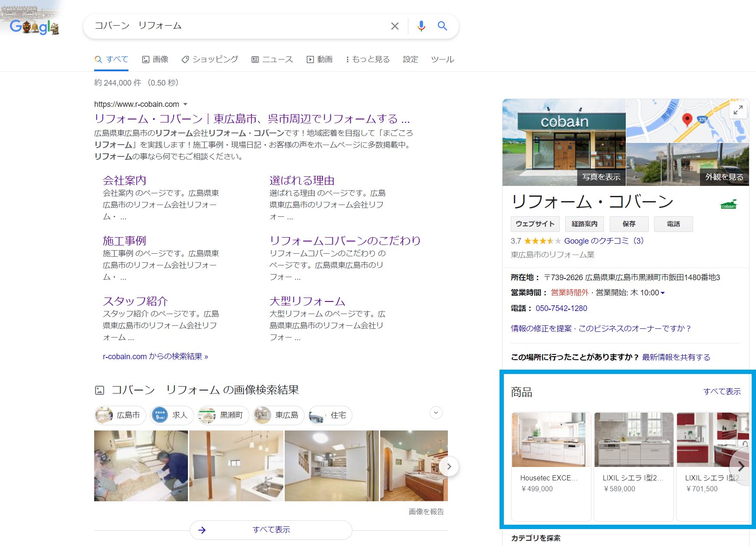The height and width of the screenshot is (546, 756).
Task: Click r-cobain.com からの検索結果 link
Action: 155,357
